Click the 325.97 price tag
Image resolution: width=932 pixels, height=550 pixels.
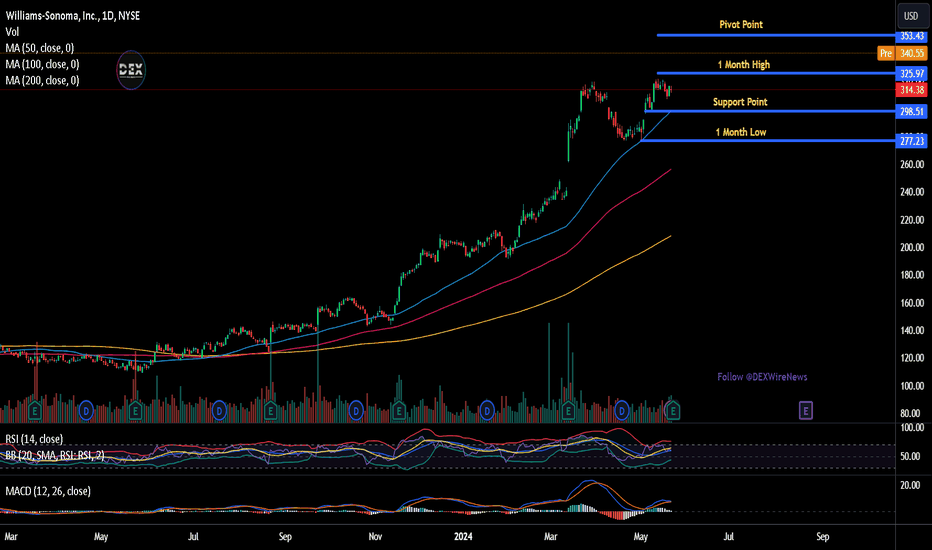click(x=912, y=74)
